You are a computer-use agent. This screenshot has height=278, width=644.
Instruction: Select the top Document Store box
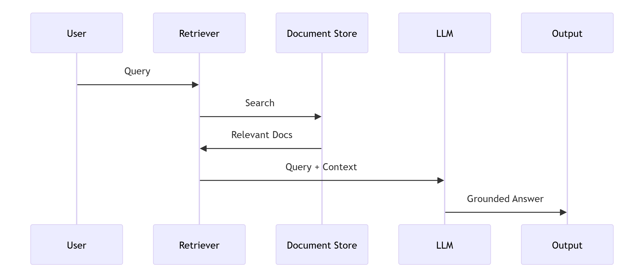click(x=322, y=33)
